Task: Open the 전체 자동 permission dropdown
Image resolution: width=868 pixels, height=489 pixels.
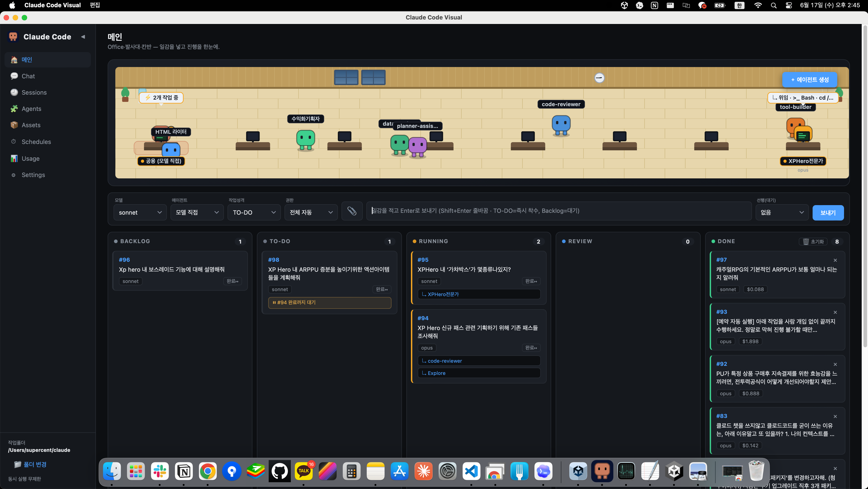Action: pos(311,212)
